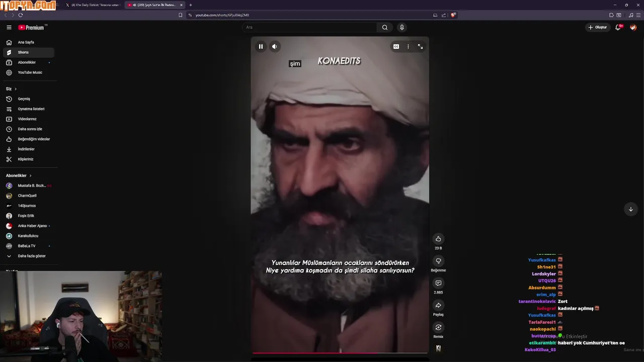Open Beğendiğim videolar list
The height and width of the screenshot is (362, 644).
[x=29, y=139]
